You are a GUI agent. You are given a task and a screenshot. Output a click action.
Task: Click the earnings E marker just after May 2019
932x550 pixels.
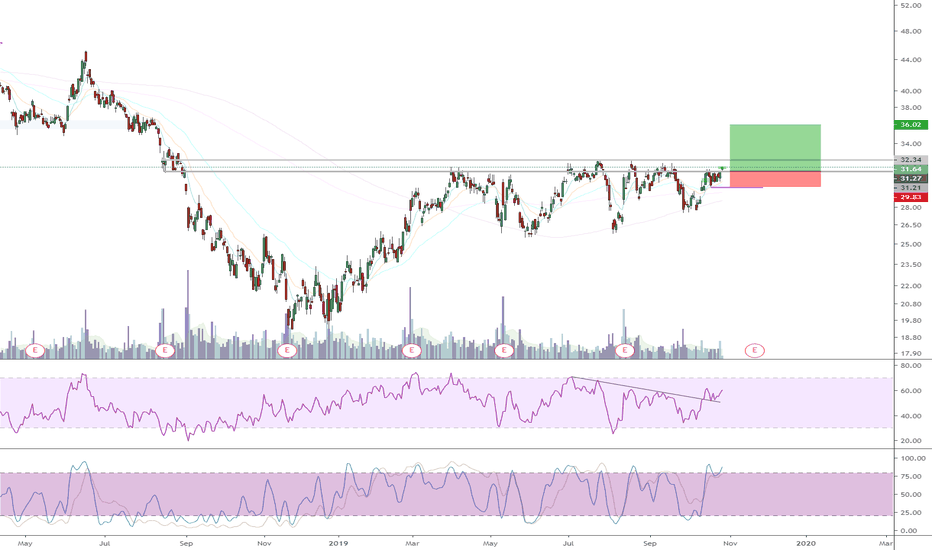coord(504,350)
